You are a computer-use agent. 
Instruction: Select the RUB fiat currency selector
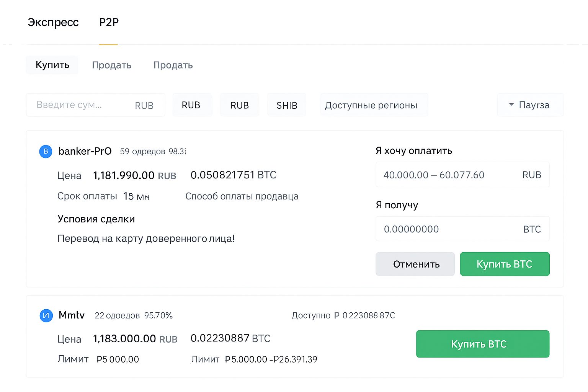(192, 105)
